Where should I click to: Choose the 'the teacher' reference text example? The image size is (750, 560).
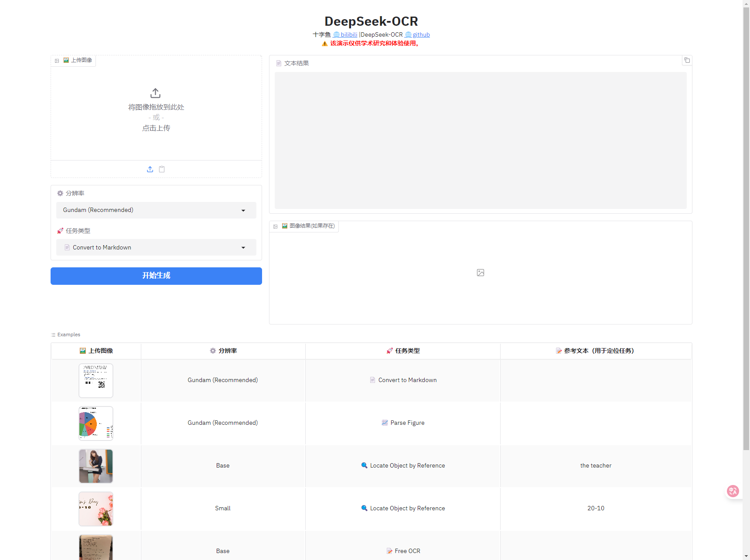tap(596, 465)
